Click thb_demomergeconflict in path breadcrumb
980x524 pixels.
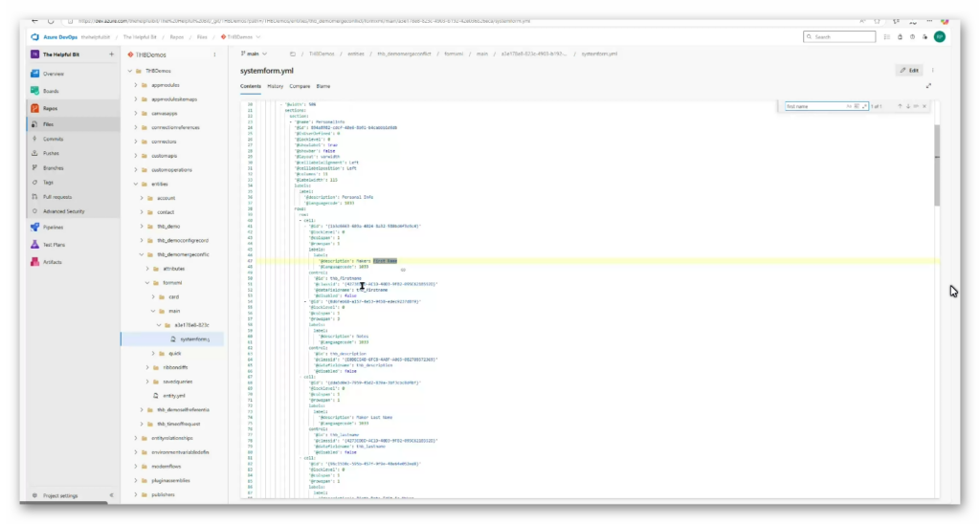point(404,54)
